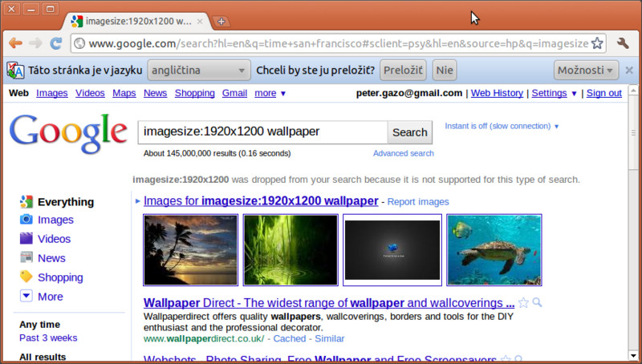
Task: Preview Wallpaper Direct with magnifier icon
Action: (x=537, y=302)
